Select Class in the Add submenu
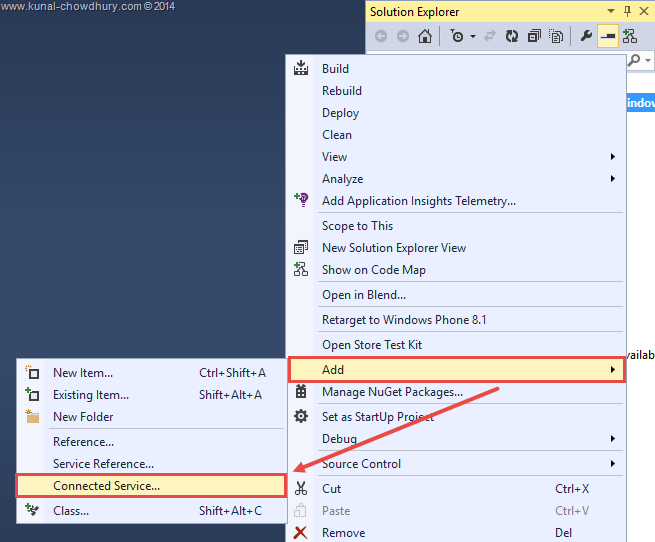Viewport: 655px width, 542px height. [152, 511]
